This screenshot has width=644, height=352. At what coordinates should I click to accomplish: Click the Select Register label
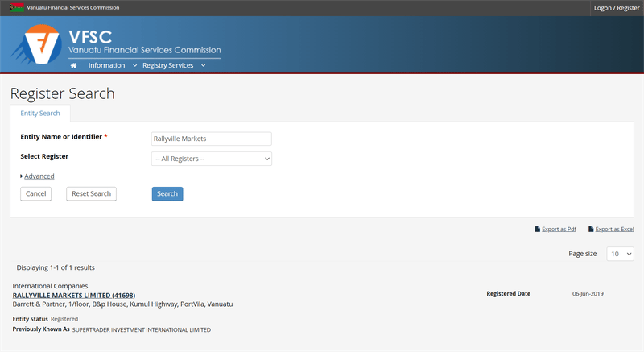point(44,156)
